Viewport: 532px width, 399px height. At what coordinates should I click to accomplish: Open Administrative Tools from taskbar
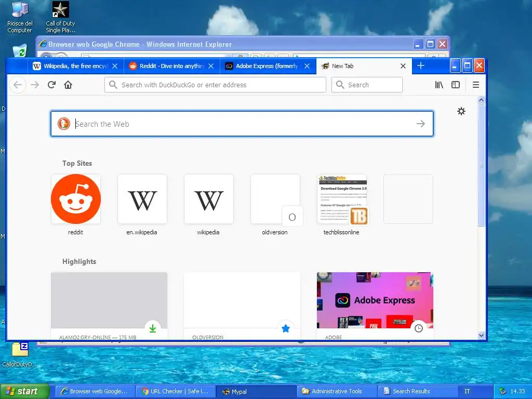(337, 391)
